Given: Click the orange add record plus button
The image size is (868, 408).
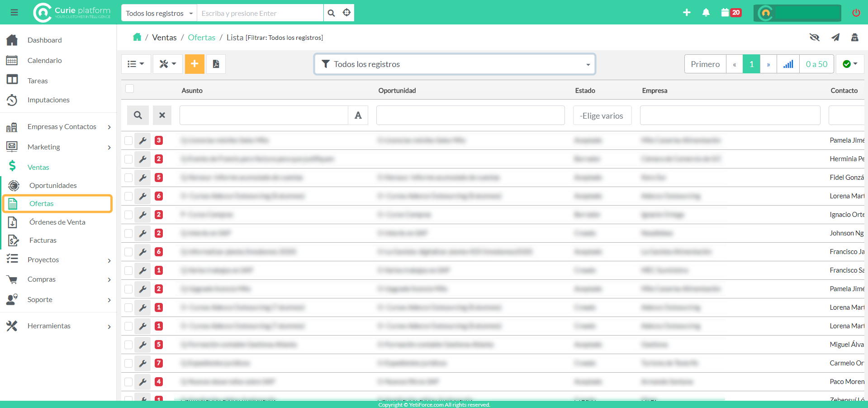Looking at the screenshot, I should click(x=194, y=64).
